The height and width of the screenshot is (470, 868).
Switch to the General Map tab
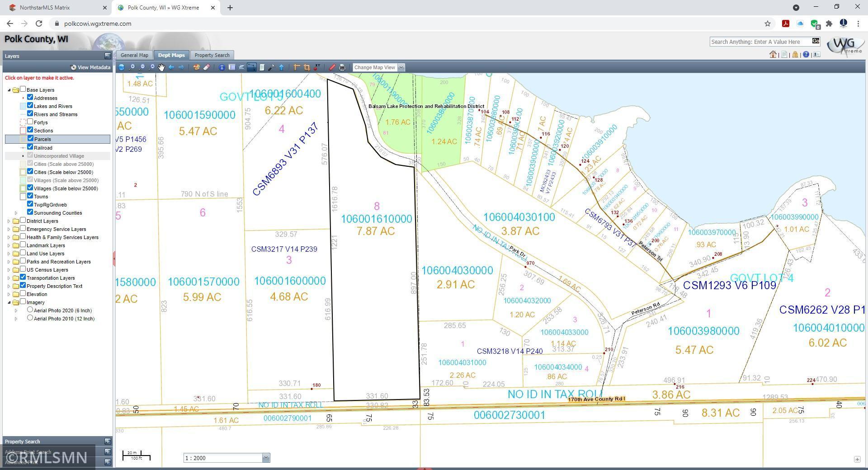pos(134,55)
